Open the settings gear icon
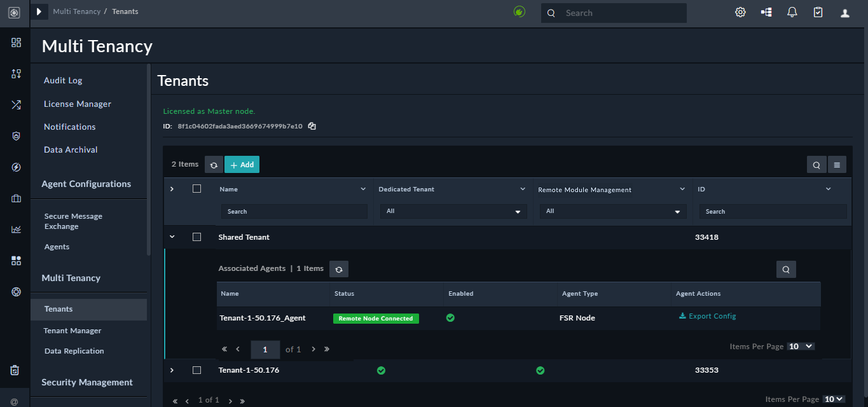The width and height of the screenshot is (868, 407). (x=740, y=12)
